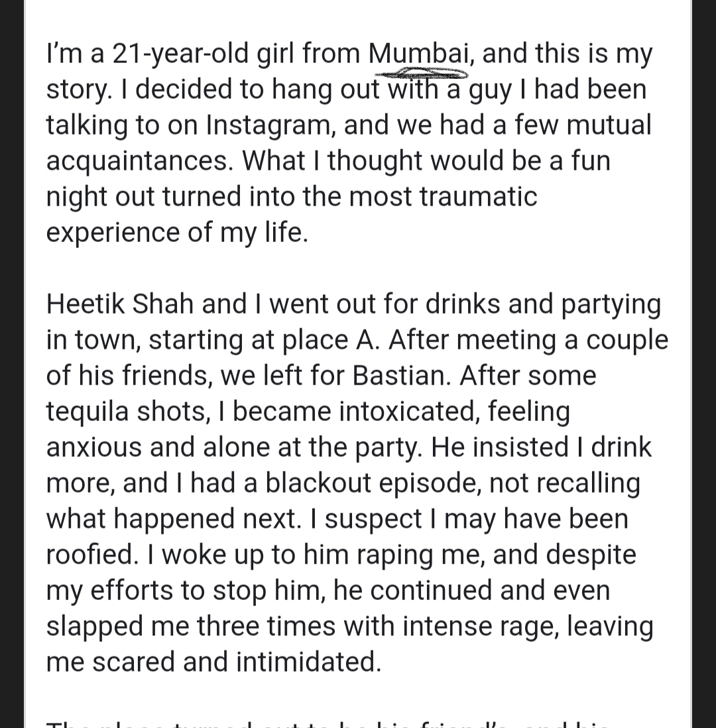This screenshot has height=728, width=716.
Task: Click the word "experience" in first paragraph
Action: [x=113, y=233]
